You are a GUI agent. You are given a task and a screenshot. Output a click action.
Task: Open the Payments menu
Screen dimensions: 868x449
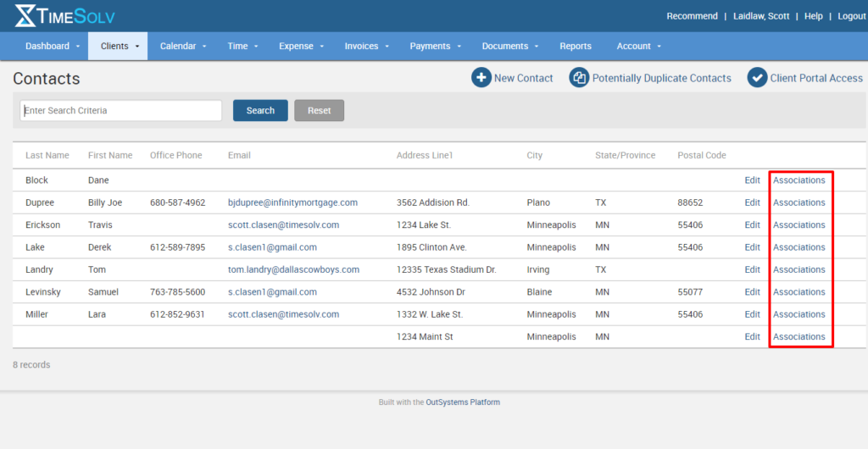(x=436, y=46)
